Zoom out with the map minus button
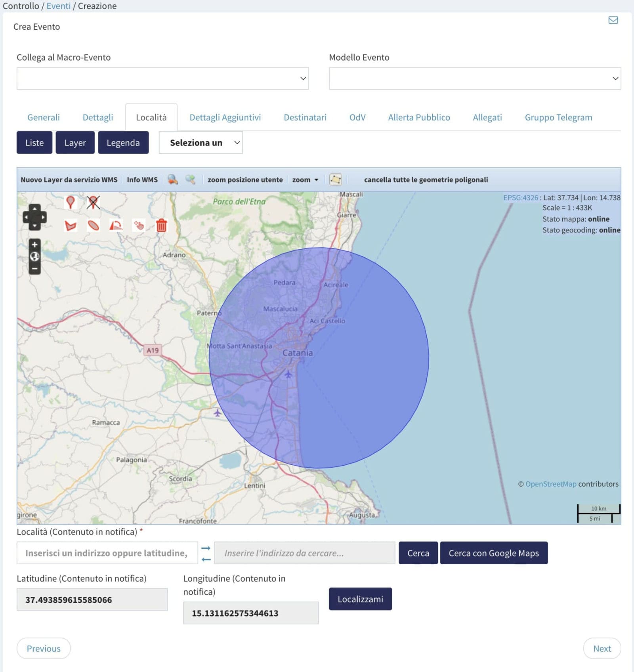 pyautogui.click(x=35, y=269)
